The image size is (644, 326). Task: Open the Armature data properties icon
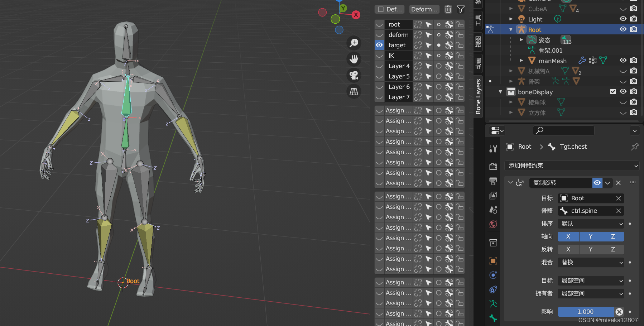[x=493, y=304]
